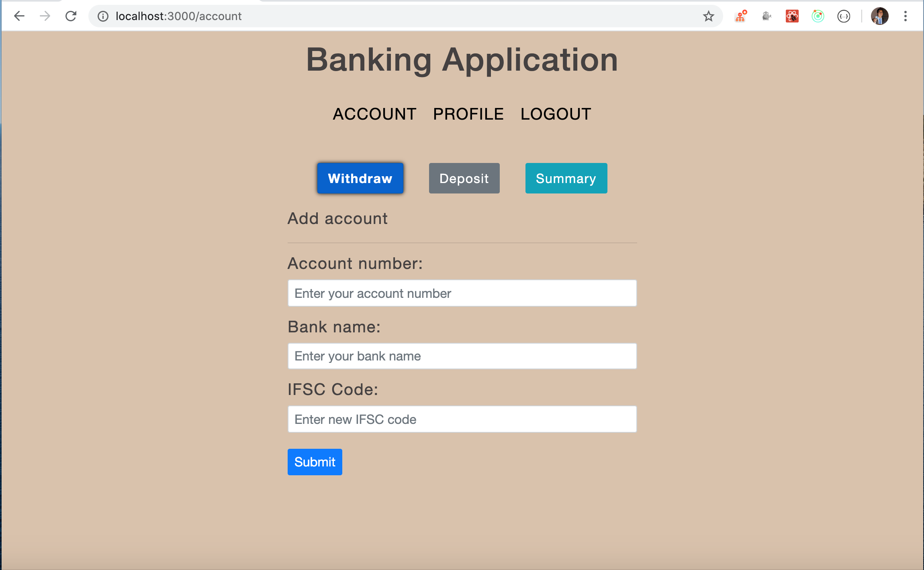Navigate to the ACCOUNT section
Viewport: 924px width, 570px height.
pyautogui.click(x=374, y=114)
